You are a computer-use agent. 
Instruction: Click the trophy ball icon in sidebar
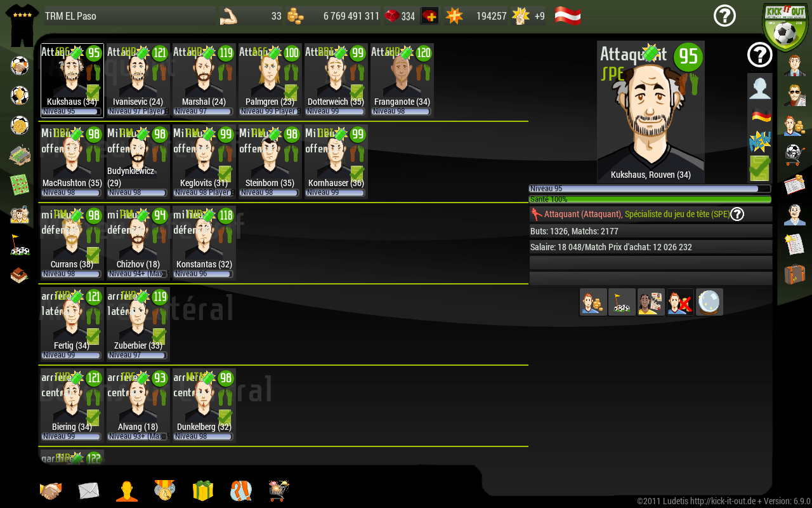pos(20,95)
